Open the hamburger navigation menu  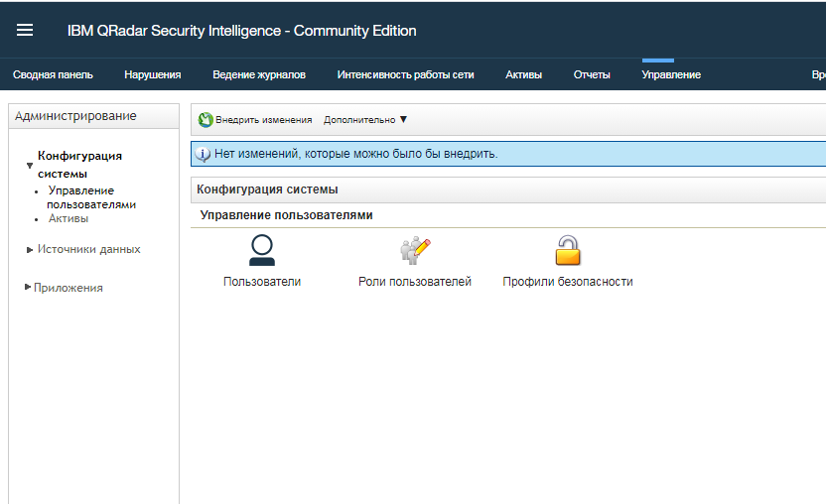click(25, 30)
